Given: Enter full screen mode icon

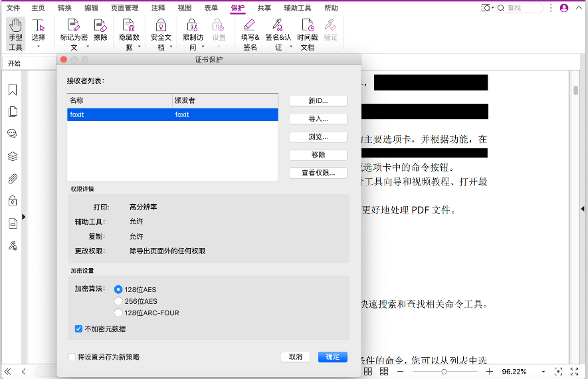Looking at the screenshot, I should click(x=574, y=372).
